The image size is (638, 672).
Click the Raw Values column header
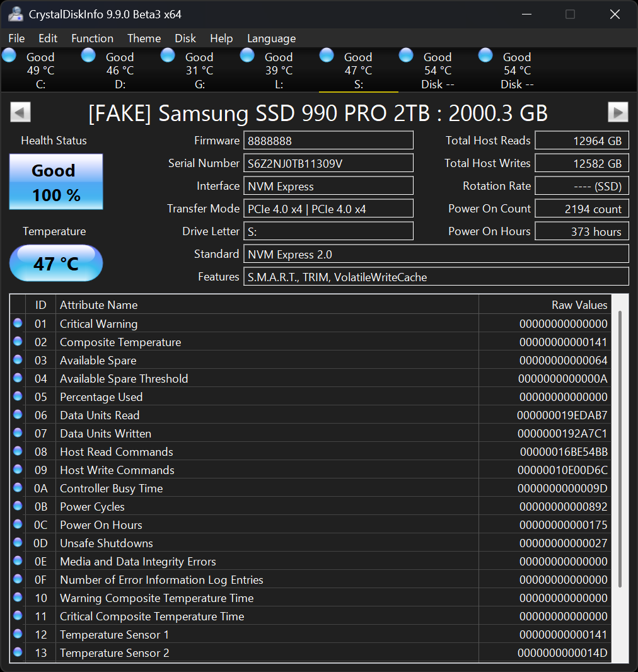[x=545, y=304]
